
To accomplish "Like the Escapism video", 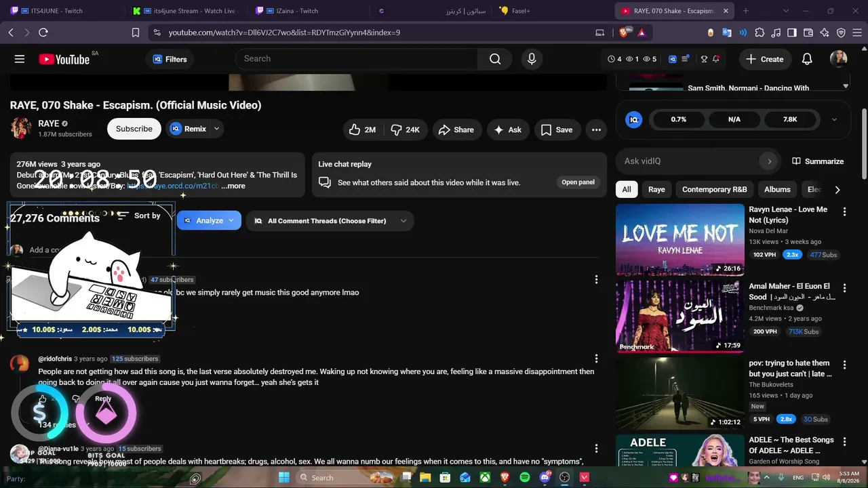I will pyautogui.click(x=363, y=129).
